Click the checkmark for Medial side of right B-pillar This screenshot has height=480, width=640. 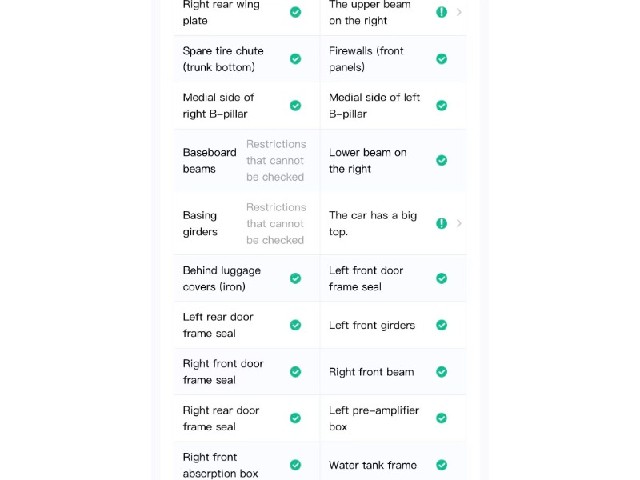tap(296, 106)
